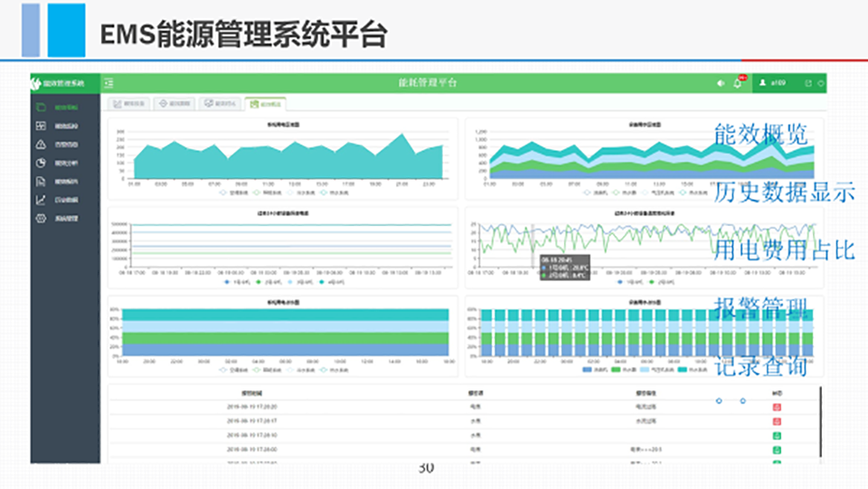
Task: Open the gear system management sidebar icon
Action: click(41, 219)
